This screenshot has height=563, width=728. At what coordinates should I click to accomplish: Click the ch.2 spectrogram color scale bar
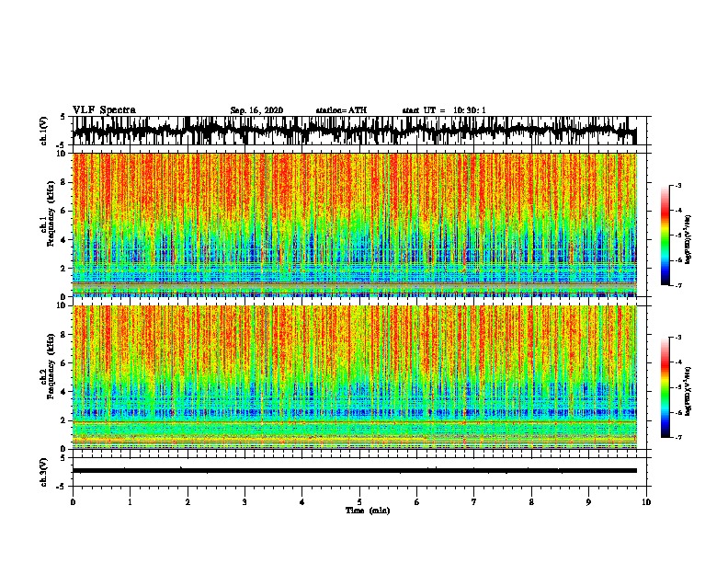tap(665, 387)
